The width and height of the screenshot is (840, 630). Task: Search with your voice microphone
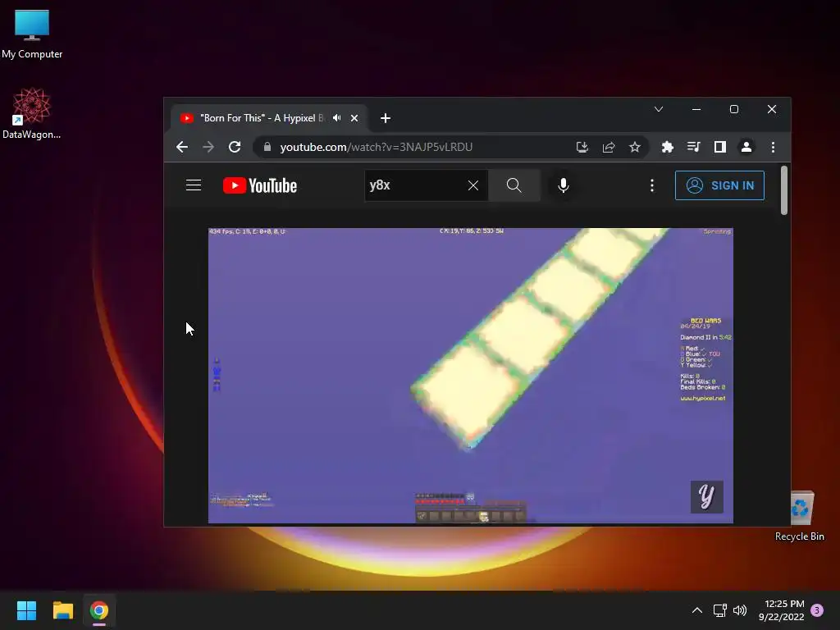563,185
